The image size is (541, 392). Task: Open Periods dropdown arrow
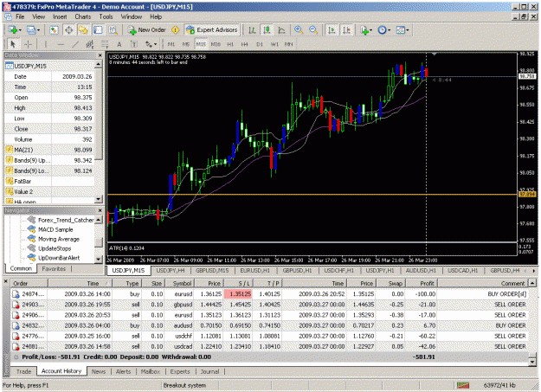[x=390, y=30]
